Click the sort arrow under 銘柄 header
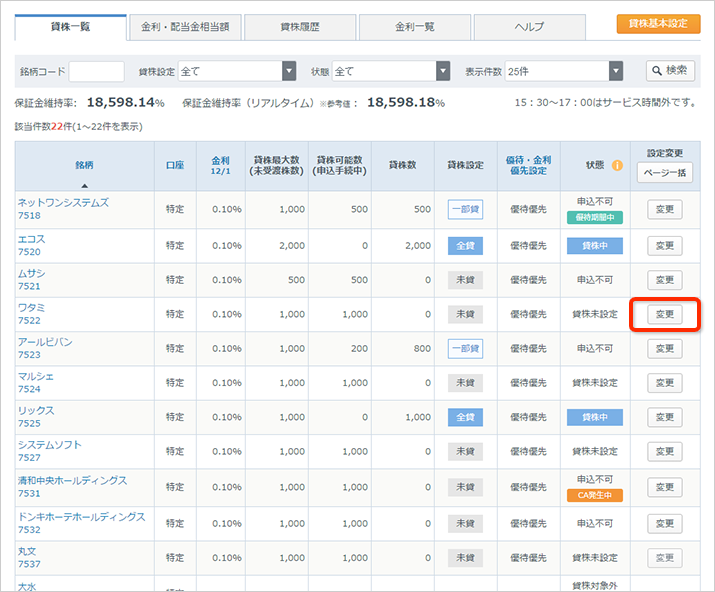Image resolution: width=715 pixels, height=592 pixels. [84, 185]
